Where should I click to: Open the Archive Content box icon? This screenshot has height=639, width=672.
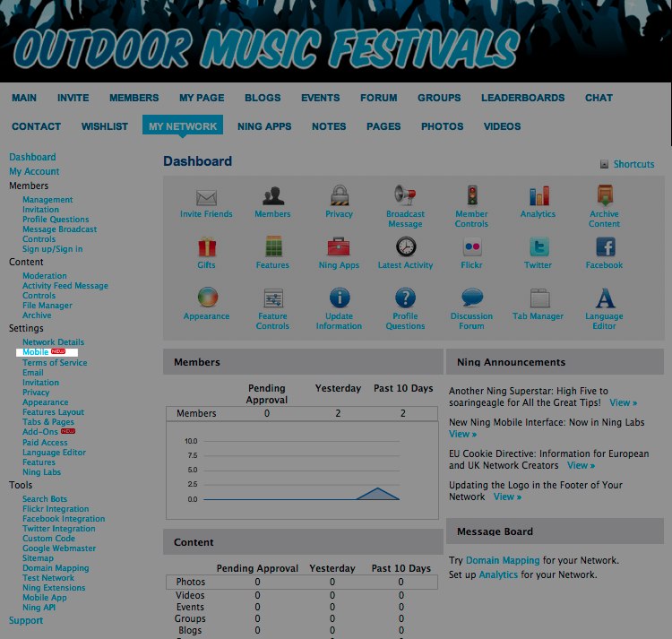click(604, 195)
